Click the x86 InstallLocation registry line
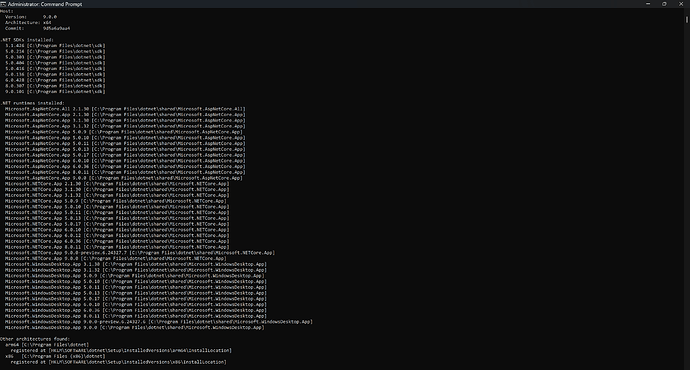Screen dimensions: 690x370 118,362
